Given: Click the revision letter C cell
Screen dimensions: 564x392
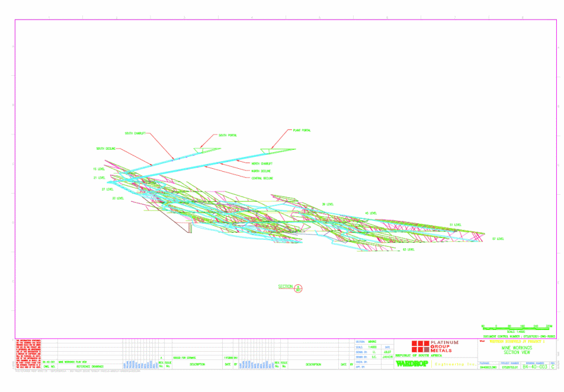Looking at the screenshot, I should (553, 367).
